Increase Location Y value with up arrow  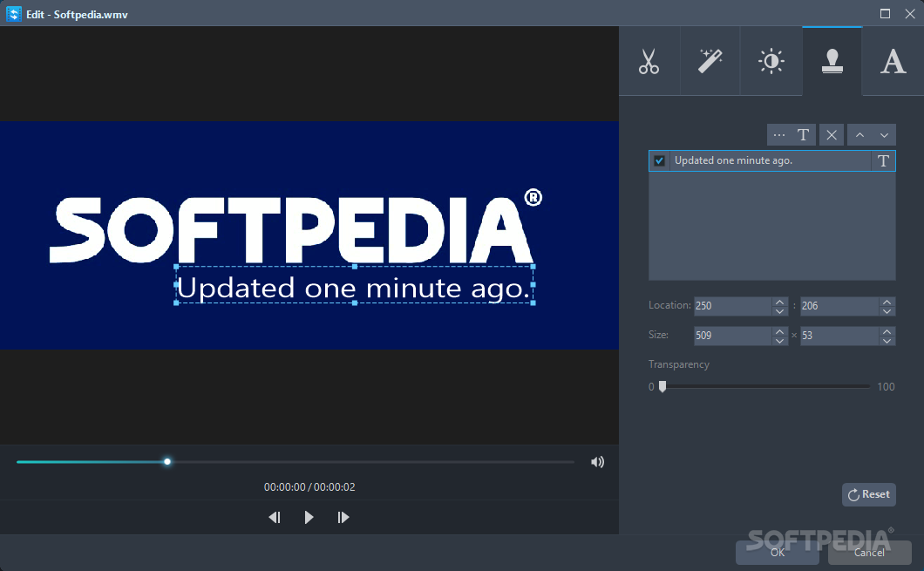887,302
